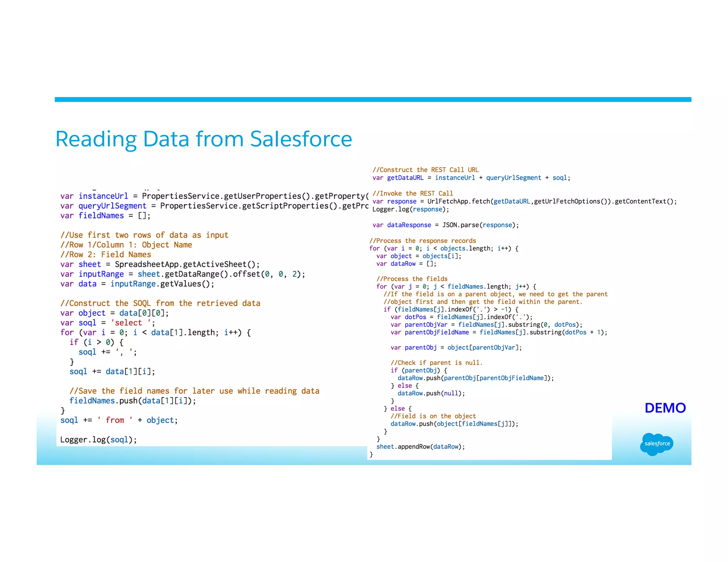This screenshot has width=728, height=562.
Task: Click the line dataRow.push(object[fieldNames[j]]);
Action: point(454,424)
